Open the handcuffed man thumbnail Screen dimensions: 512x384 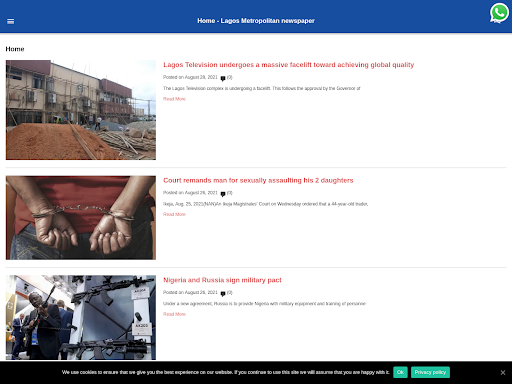tap(81, 218)
